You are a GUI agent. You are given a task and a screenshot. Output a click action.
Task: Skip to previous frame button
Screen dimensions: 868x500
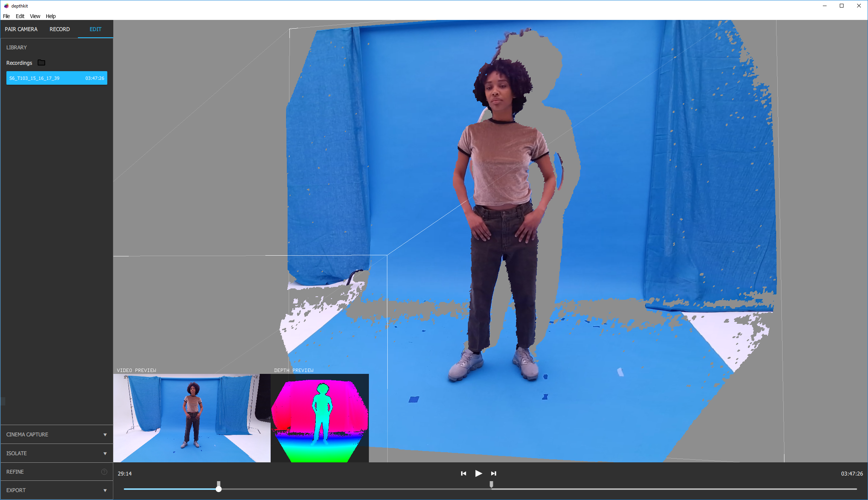coord(463,473)
